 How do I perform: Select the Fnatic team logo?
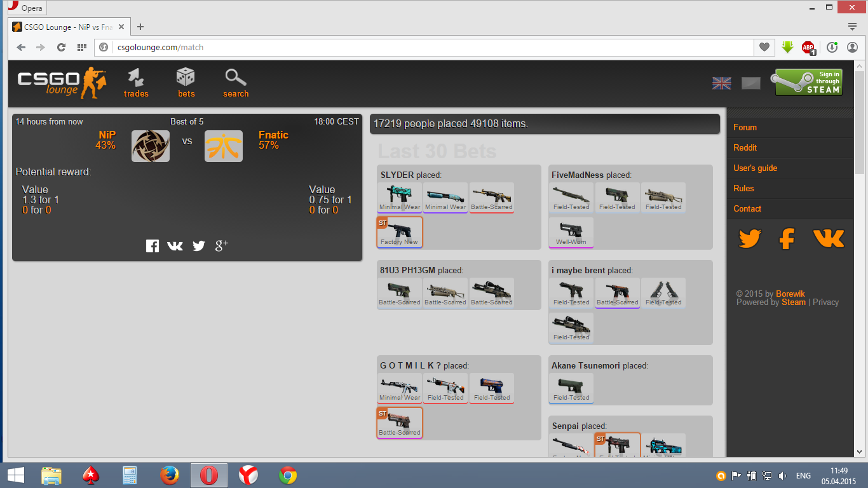point(224,146)
